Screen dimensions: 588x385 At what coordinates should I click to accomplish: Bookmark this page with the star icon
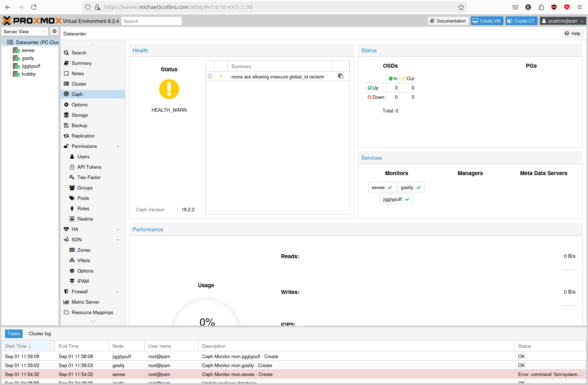click(x=461, y=7)
